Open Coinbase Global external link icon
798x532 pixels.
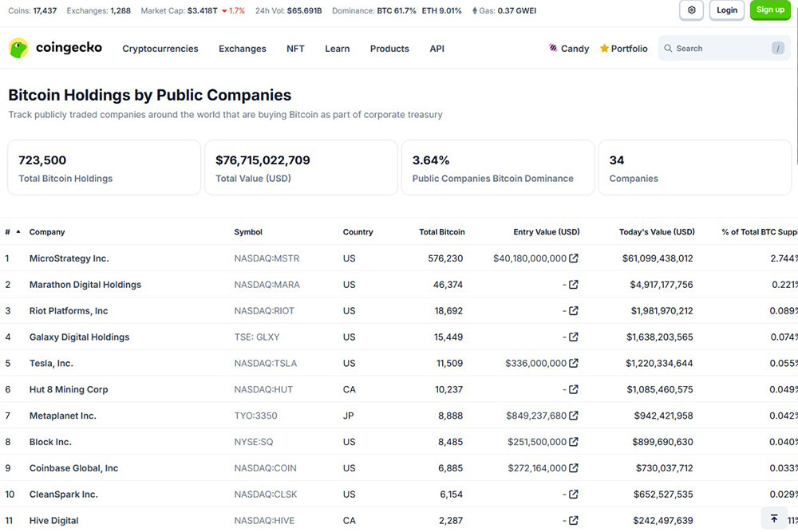tap(574, 468)
